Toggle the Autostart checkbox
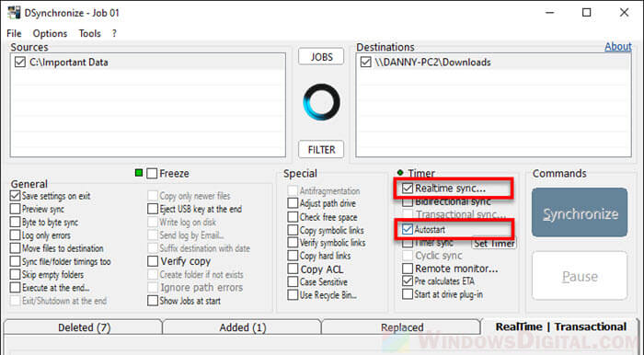The image size is (644, 355). click(x=408, y=229)
